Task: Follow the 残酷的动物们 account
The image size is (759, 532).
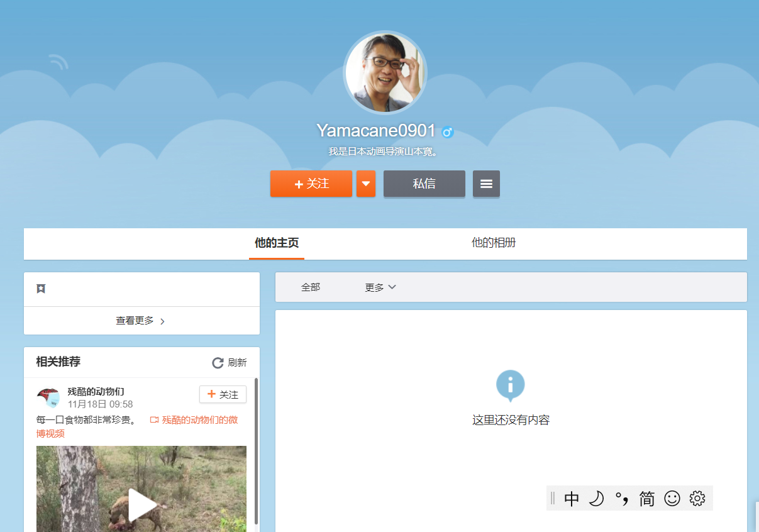Action: [223, 394]
